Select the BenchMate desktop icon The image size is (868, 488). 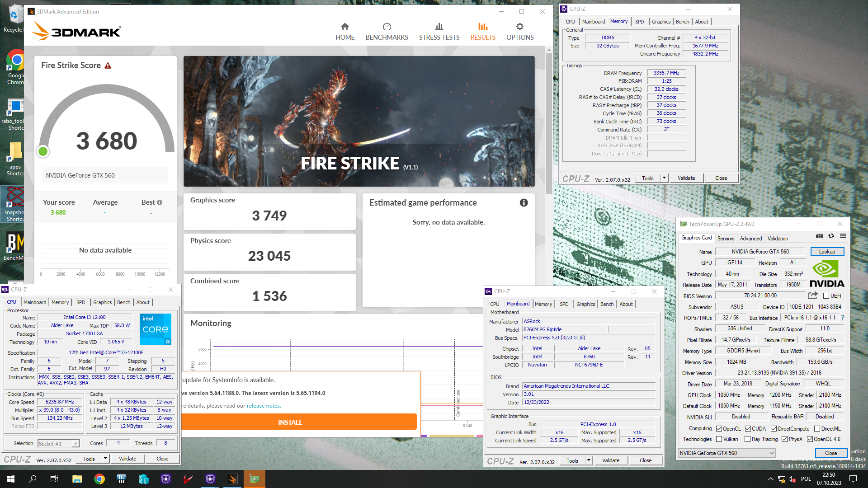click(x=14, y=247)
